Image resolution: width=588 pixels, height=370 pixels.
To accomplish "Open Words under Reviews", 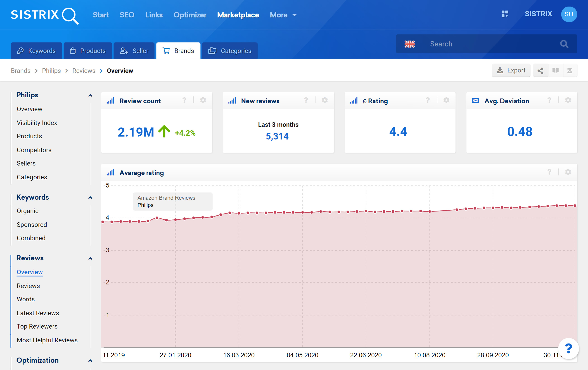I will pyautogui.click(x=26, y=299).
